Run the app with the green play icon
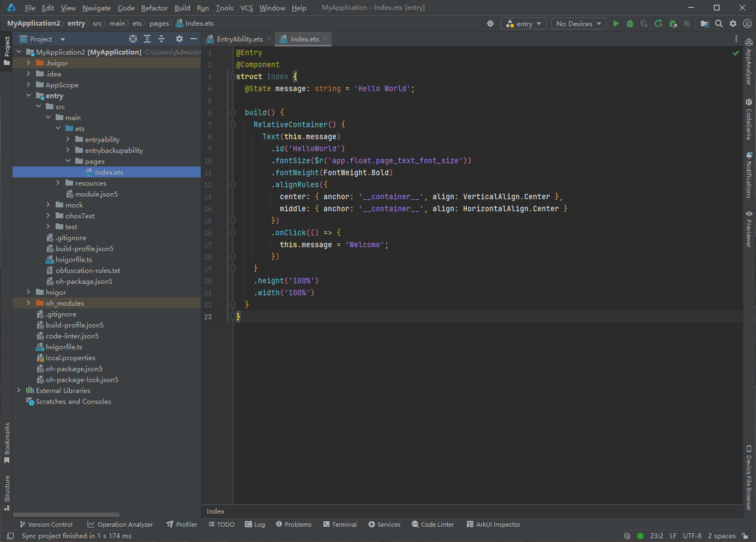 point(616,23)
